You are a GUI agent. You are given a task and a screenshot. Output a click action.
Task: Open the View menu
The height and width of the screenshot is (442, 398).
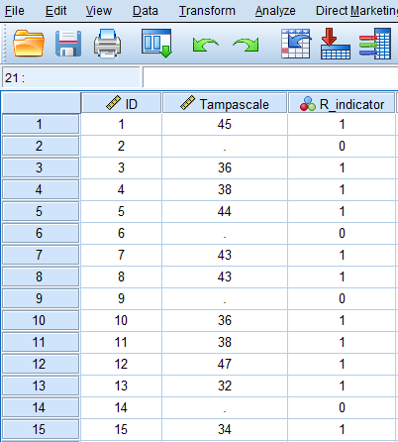[x=99, y=11]
